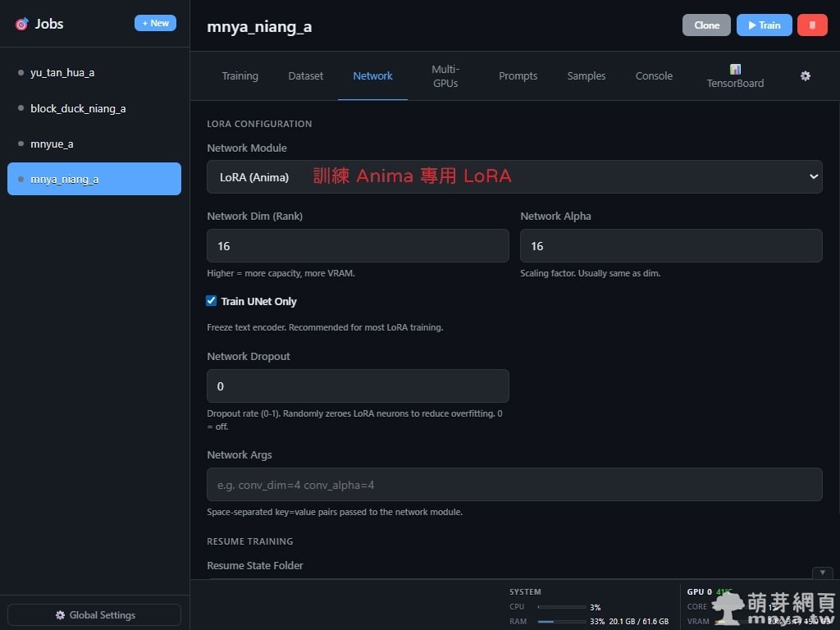Uncheck the Train UNet Only checkbox

click(x=212, y=301)
